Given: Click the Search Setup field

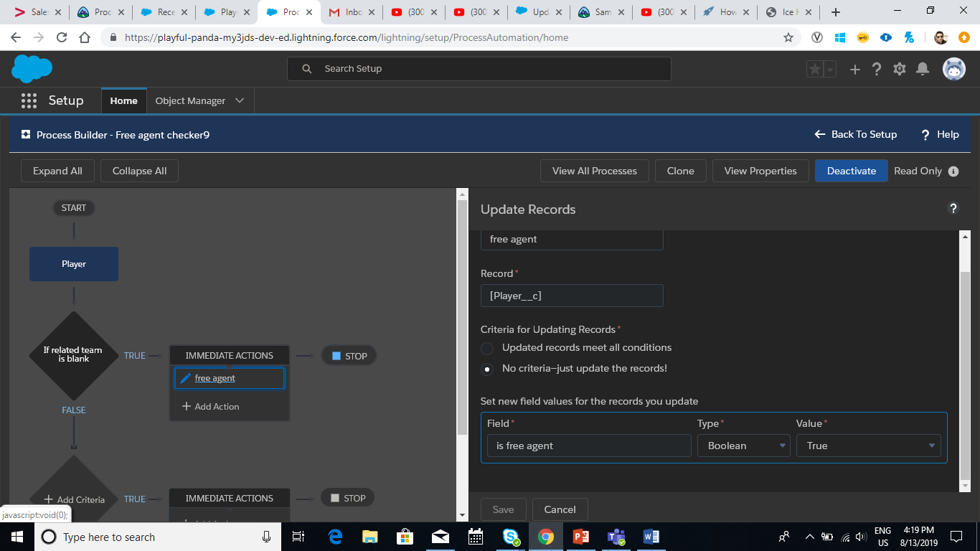Looking at the screenshot, I should tap(479, 69).
